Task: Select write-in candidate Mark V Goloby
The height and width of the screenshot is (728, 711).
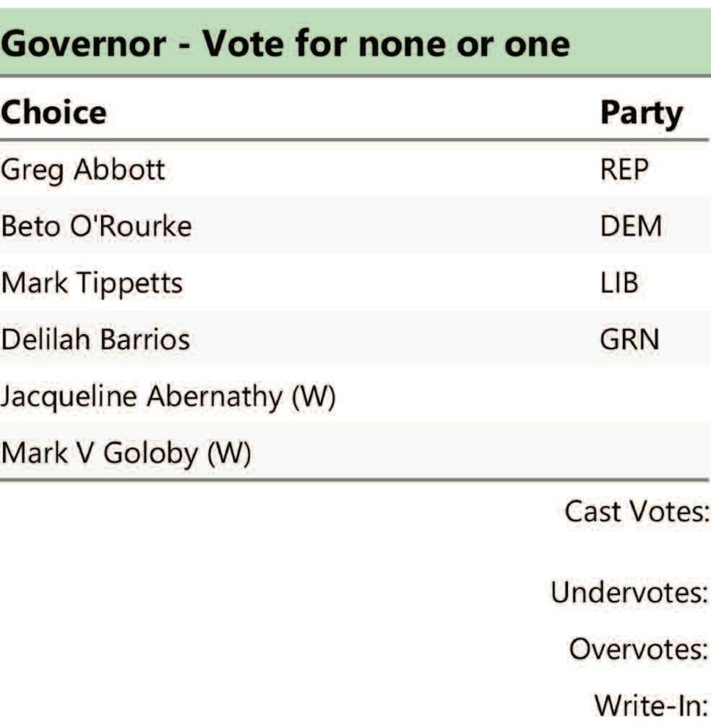Action: (126, 453)
